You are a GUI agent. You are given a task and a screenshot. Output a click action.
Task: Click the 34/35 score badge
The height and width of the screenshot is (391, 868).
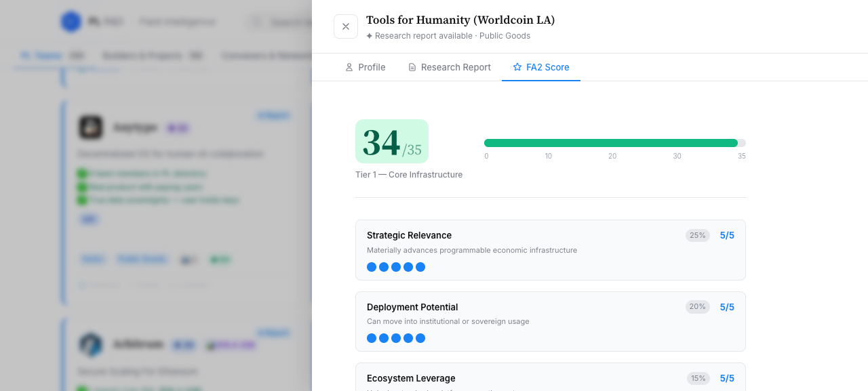pos(392,142)
